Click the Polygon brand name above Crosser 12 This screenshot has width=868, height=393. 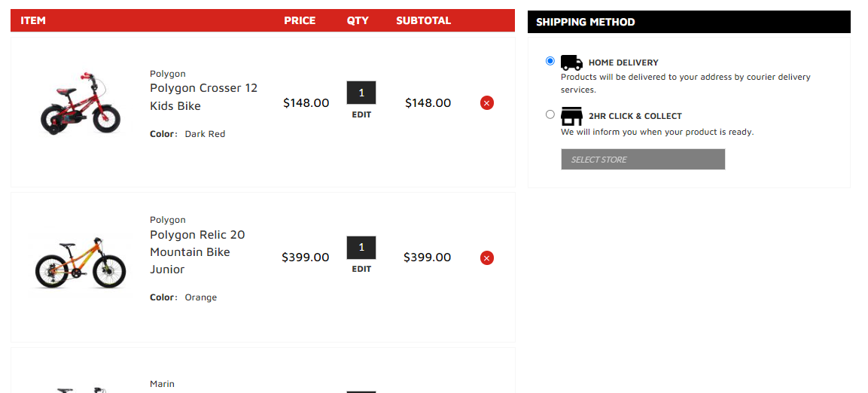coord(168,74)
